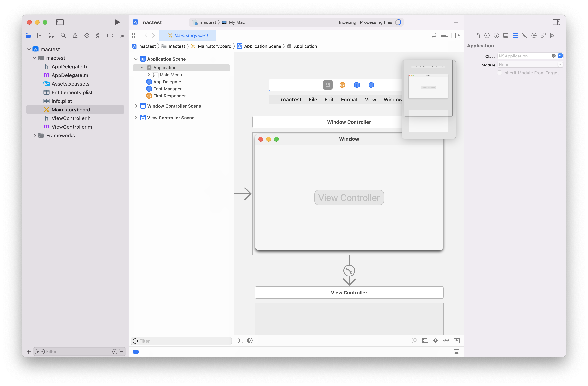Open the File menu in storyboard menubar
588x386 pixels.
[x=313, y=100]
